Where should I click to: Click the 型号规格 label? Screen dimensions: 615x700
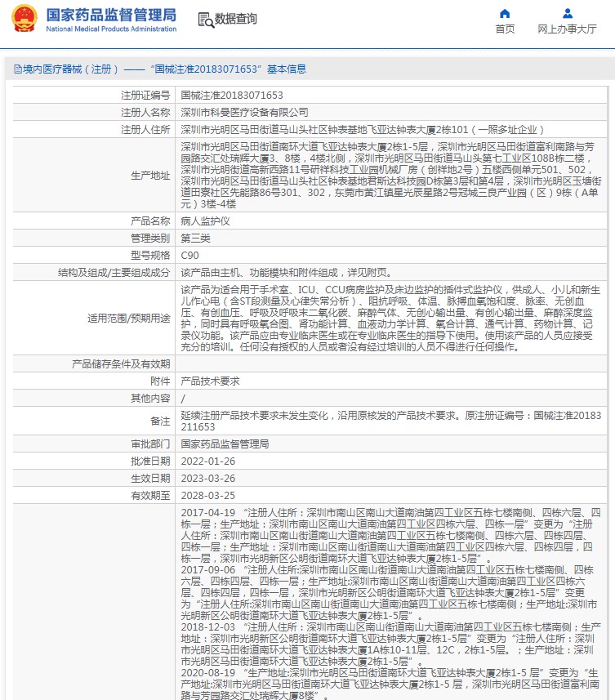pos(150,256)
